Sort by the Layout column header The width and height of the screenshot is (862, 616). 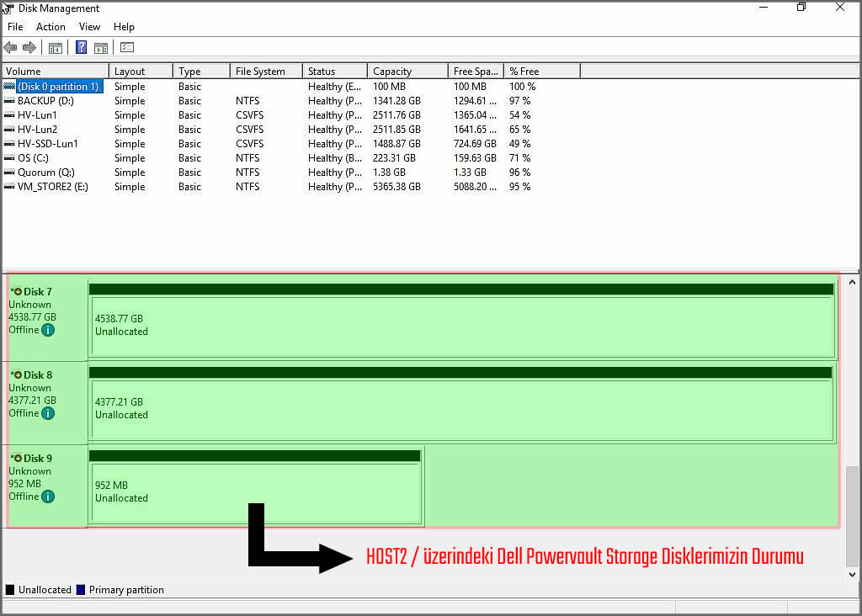(x=141, y=72)
